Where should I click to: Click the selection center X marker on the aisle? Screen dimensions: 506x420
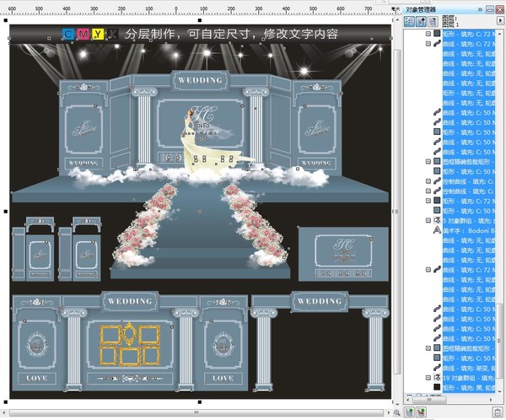tap(200, 212)
